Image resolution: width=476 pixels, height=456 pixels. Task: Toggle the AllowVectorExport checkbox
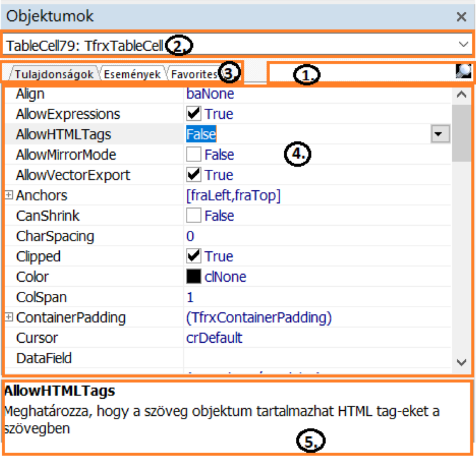point(193,175)
